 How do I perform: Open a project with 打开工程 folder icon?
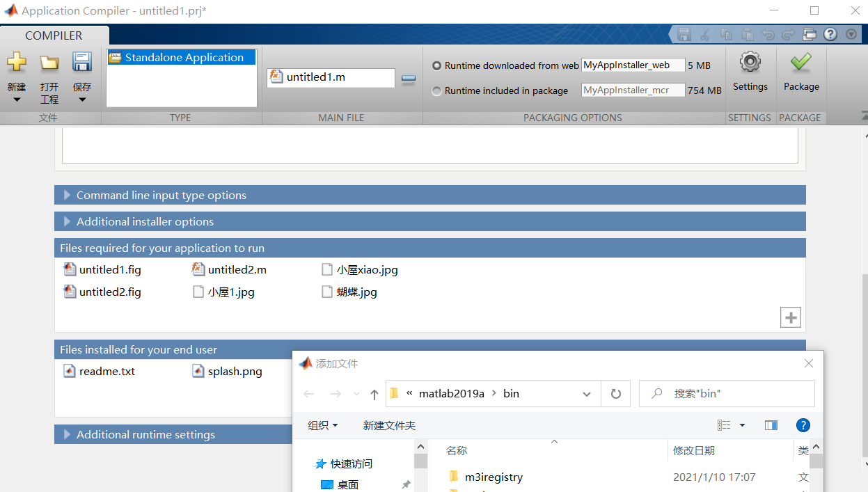[x=49, y=63]
